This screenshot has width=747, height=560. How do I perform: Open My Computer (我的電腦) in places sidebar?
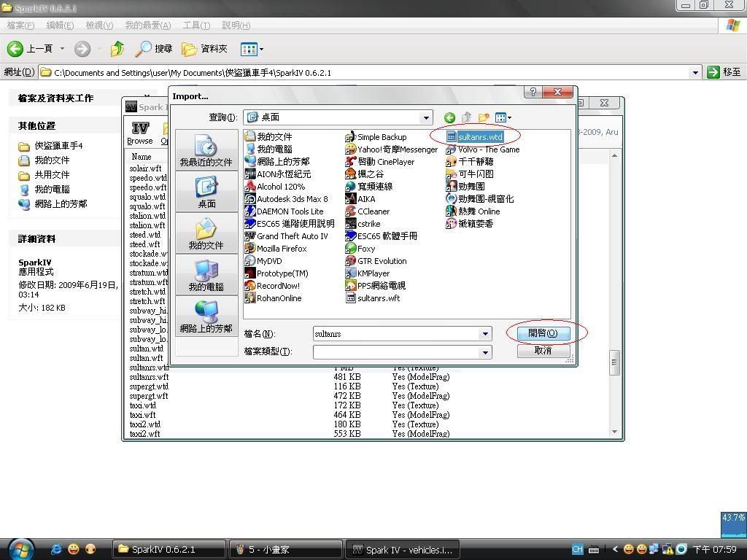point(206,274)
